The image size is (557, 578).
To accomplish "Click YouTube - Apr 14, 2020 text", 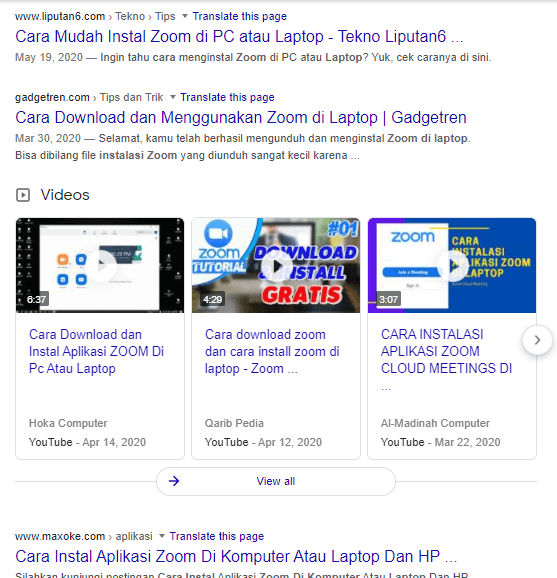I will [x=87, y=442].
